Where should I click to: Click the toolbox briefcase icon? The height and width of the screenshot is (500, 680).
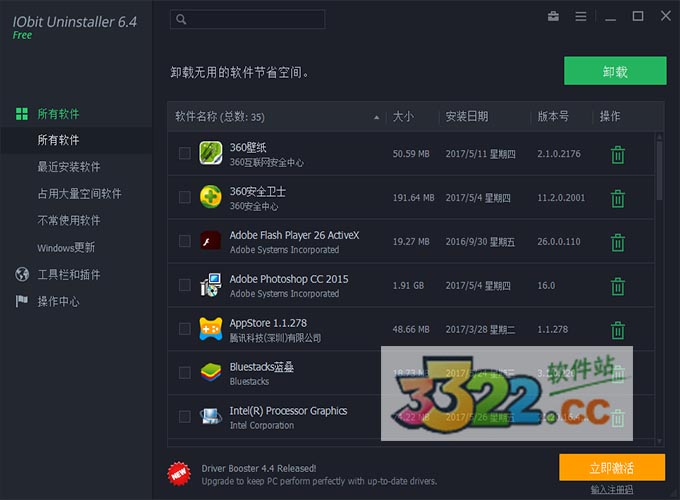(553, 16)
